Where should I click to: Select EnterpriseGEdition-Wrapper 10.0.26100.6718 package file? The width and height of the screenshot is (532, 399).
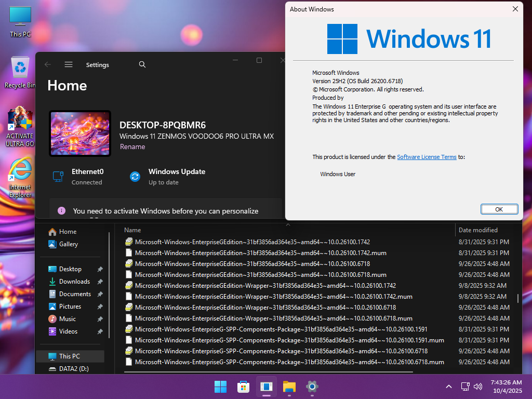261,308
